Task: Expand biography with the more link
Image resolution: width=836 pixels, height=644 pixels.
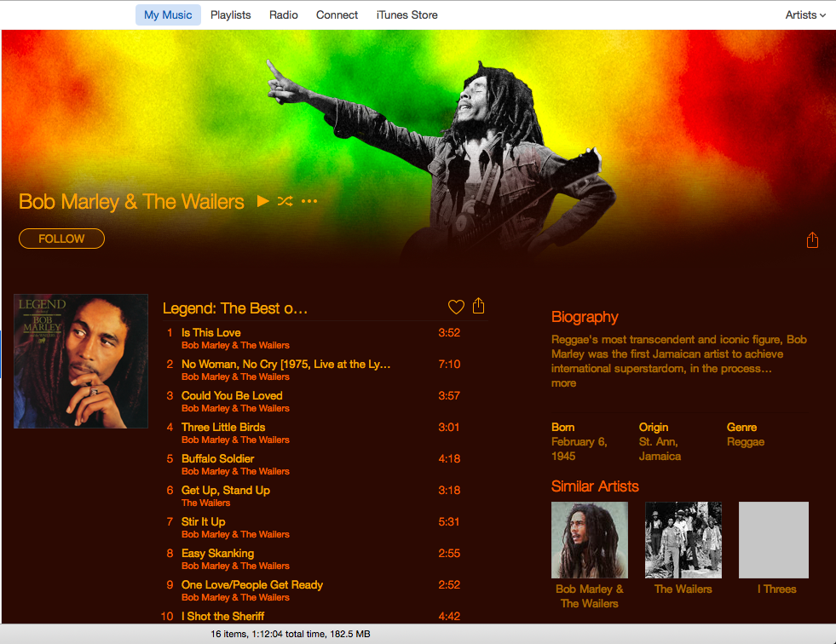Action: click(x=563, y=383)
